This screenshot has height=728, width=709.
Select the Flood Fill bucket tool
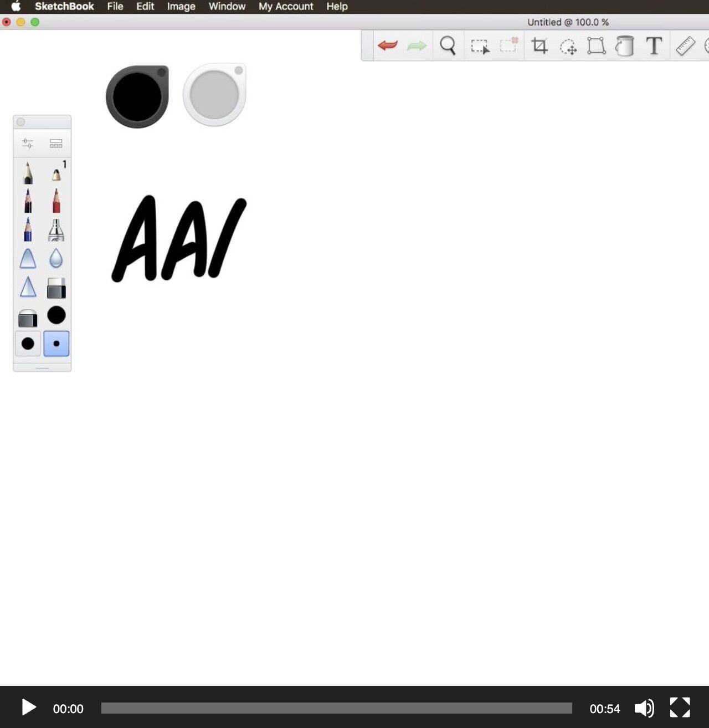coord(624,46)
